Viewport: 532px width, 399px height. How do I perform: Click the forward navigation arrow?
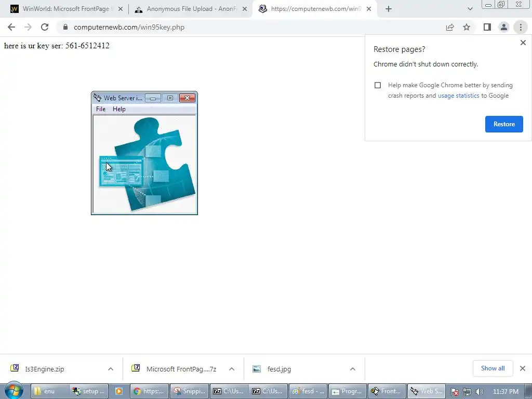pos(28,27)
